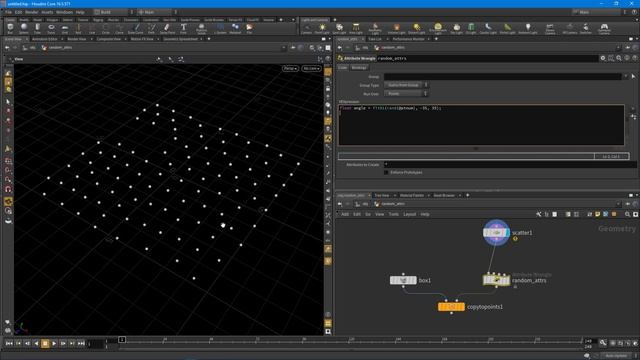Open the File menu

pyautogui.click(x=8, y=12)
